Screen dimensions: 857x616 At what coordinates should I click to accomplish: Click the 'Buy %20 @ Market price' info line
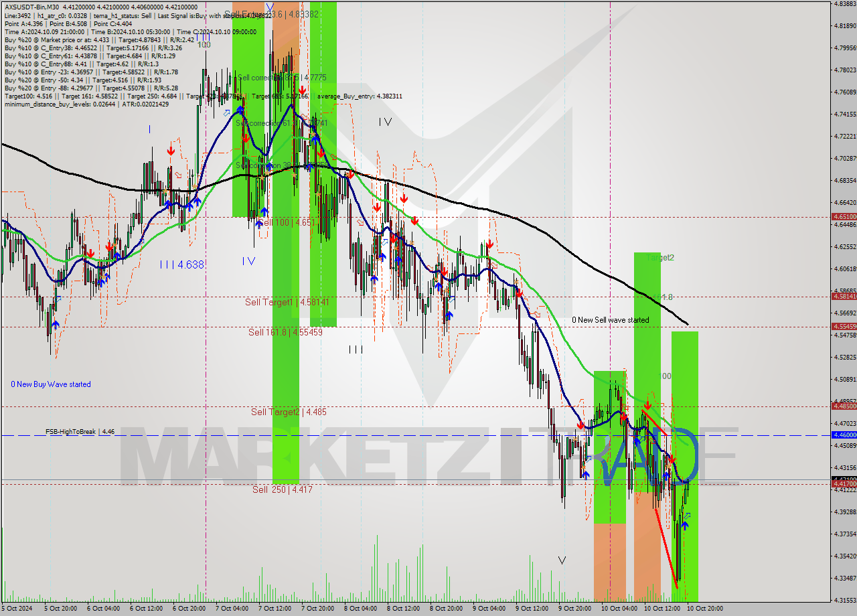[99, 40]
